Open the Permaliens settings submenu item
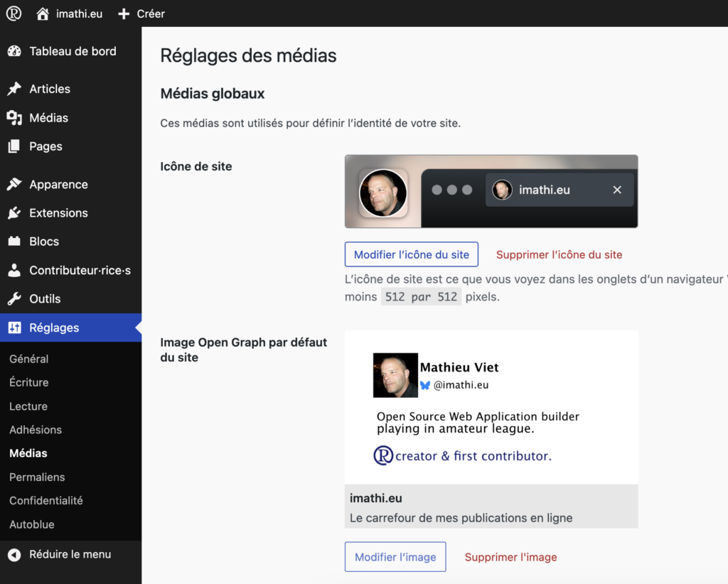Viewport: 728px width, 584px height. 37,477
